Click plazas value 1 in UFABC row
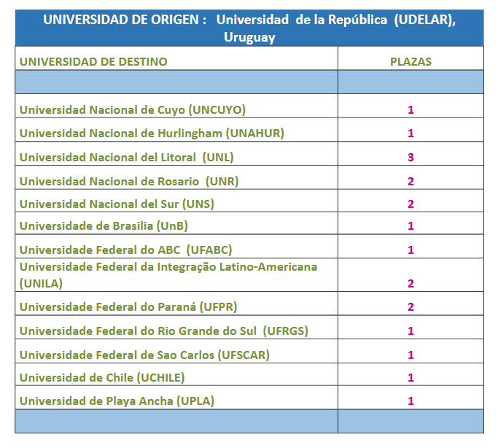This screenshot has width=498, height=448. point(411,250)
